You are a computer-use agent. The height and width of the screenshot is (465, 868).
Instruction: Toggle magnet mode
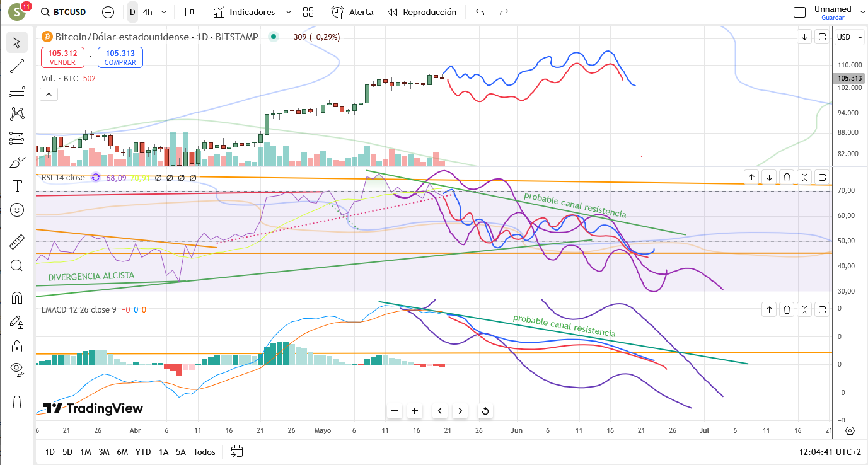(x=17, y=297)
